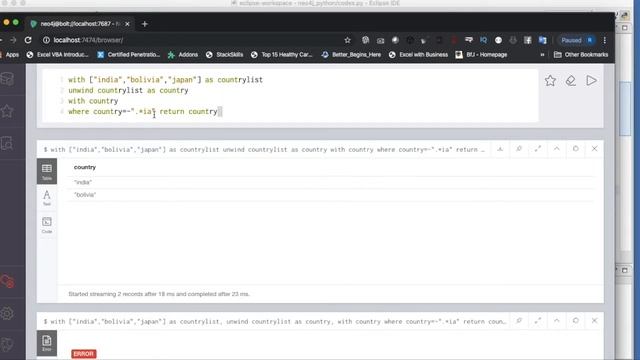Open Certified Penetration bookmark
The height and width of the screenshot is (360, 640).
(129, 55)
